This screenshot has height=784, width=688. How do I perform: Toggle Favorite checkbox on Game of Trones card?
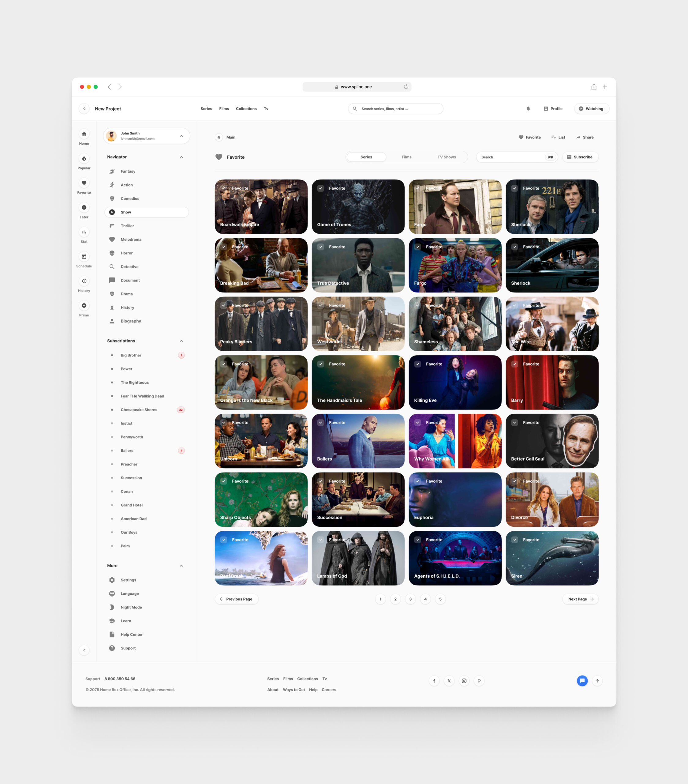click(320, 188)
